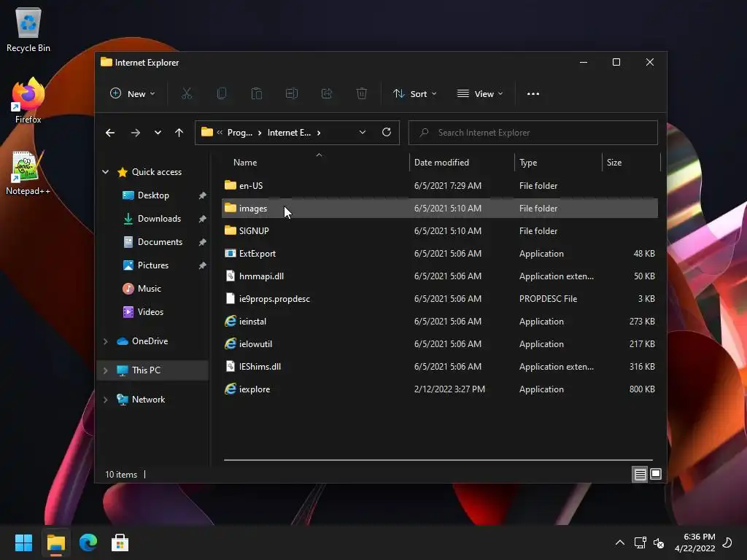The height and width of the screenshot is (560, 747).
Task: Open Desktop in Quick access
Action: coord(153,195)
